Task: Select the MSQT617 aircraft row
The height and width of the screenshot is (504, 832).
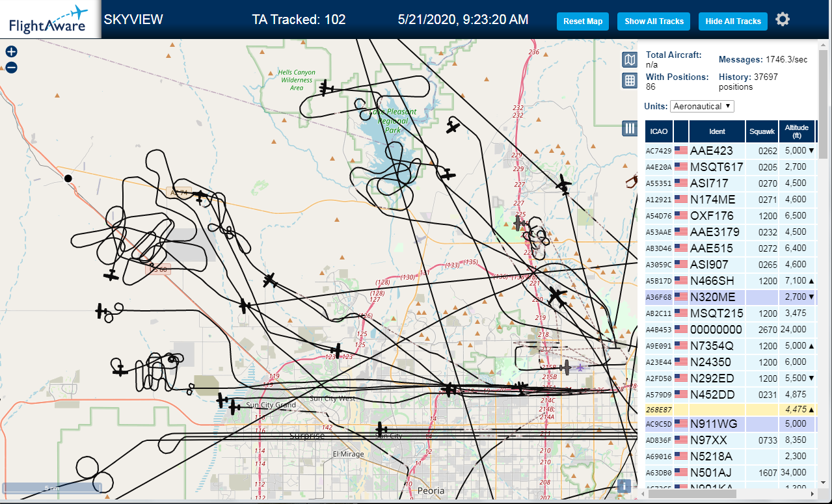Action: pyautogui.click(x=731, y=167)
